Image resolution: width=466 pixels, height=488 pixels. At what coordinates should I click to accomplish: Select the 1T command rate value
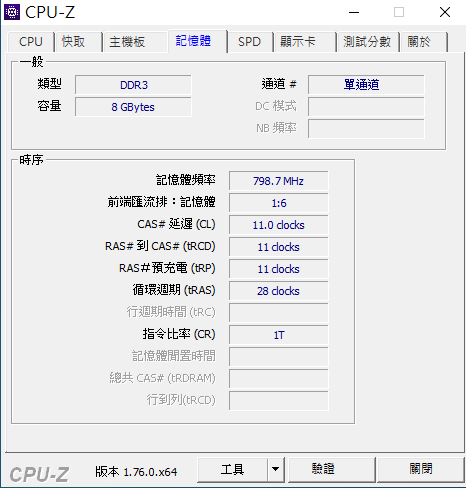click(279, 335)
